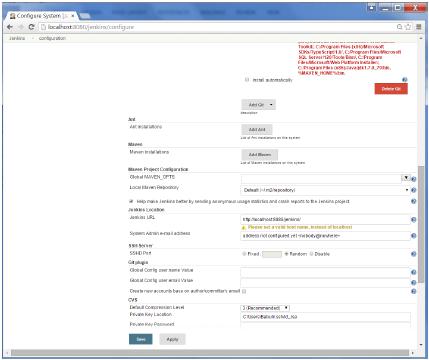The image size is (429, 360).
Task: Click the Private Key Password field
Action: (325, 325)
